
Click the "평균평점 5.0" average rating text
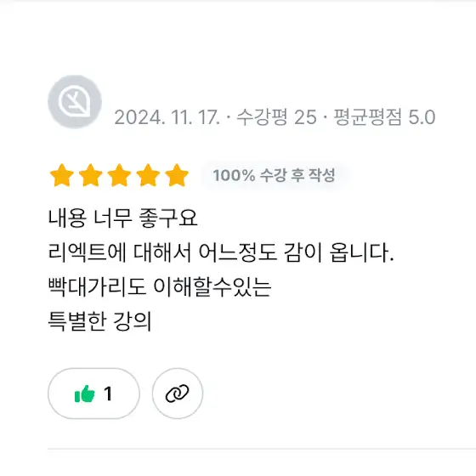pyautogui.click(x=384, y=117)
